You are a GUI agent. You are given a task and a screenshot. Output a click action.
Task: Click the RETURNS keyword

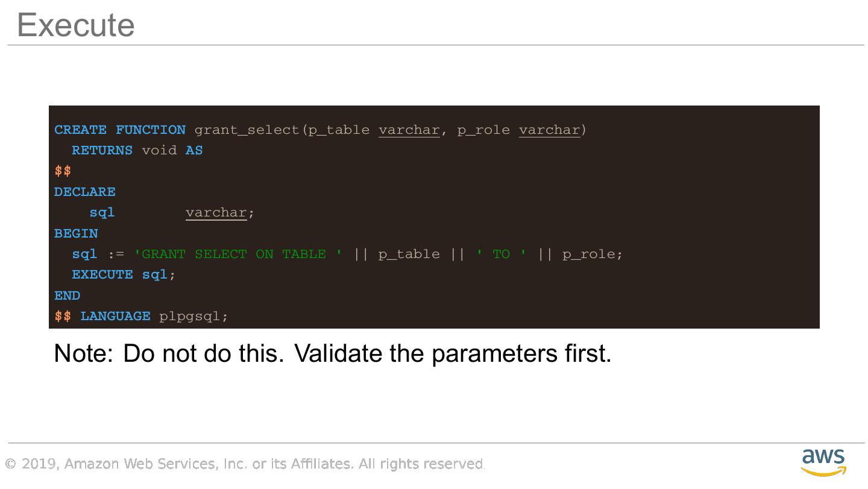102,151
